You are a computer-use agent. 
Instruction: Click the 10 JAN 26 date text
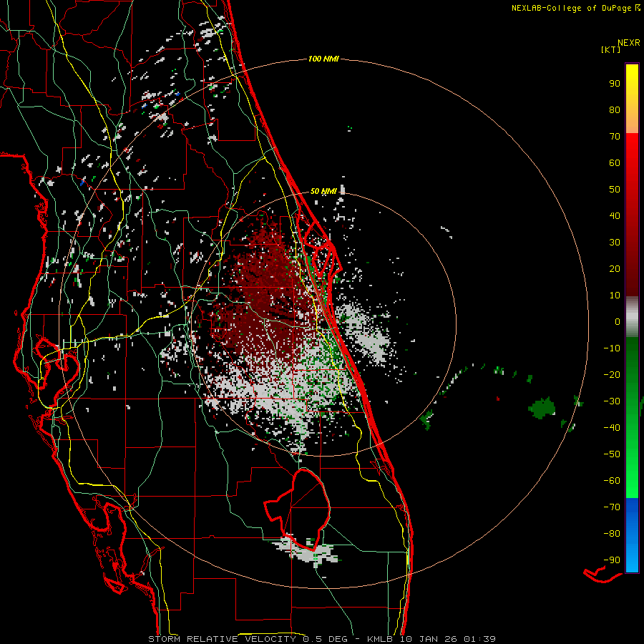point(429,639)
